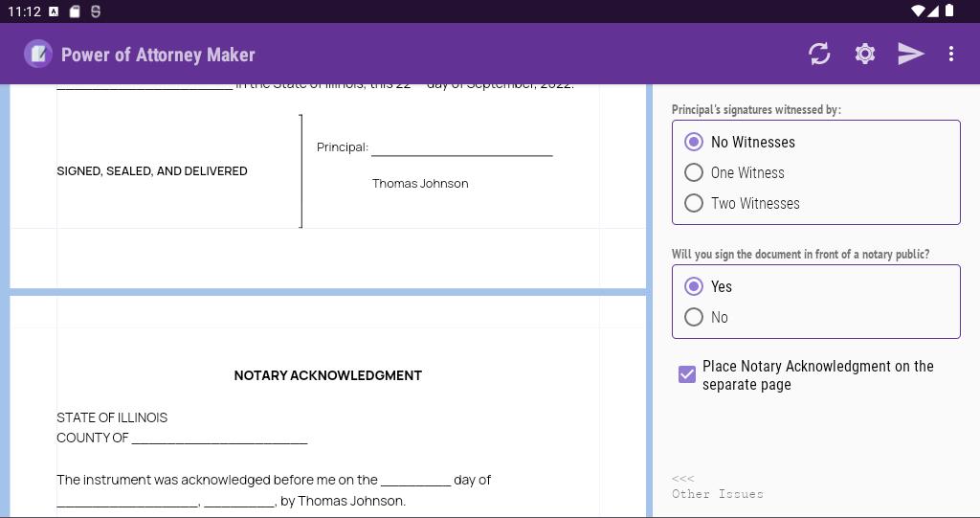Screen dimensions: 980x518
Task: Tap the Power of Attorney Maker app logo
Action: 38,54
